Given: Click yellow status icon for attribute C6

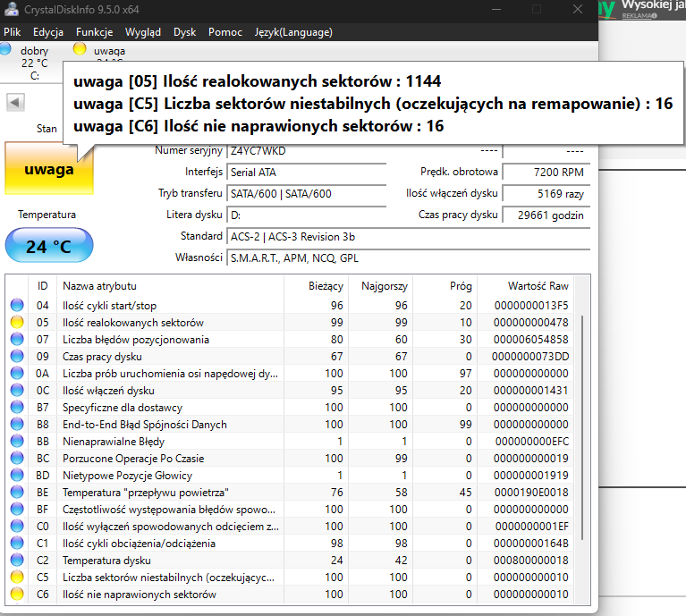Looking at the screenshot, I should pyautogui.click(x=17, y=595).
